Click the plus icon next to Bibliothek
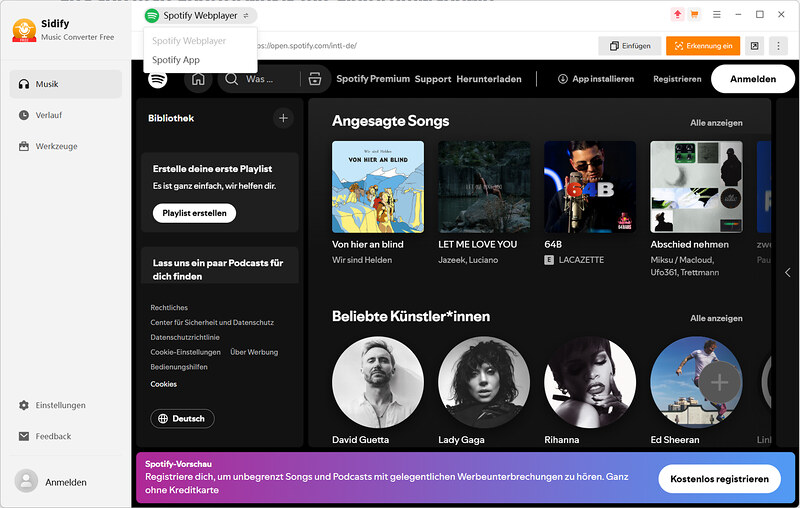The height and width of the screenshot is (508, 800). click(x=283, y=118)
